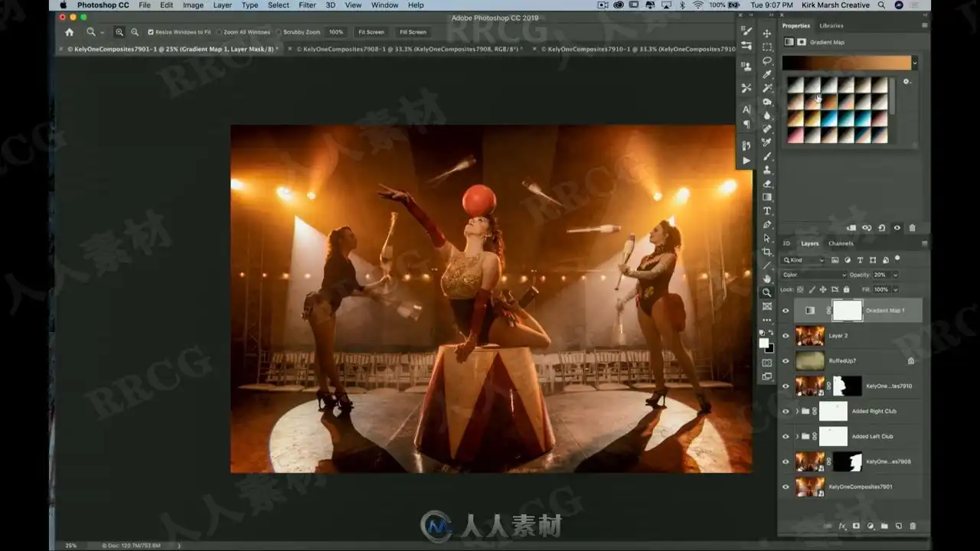Toggle visibility of RuffedUp7 layer

click(786, 360)
